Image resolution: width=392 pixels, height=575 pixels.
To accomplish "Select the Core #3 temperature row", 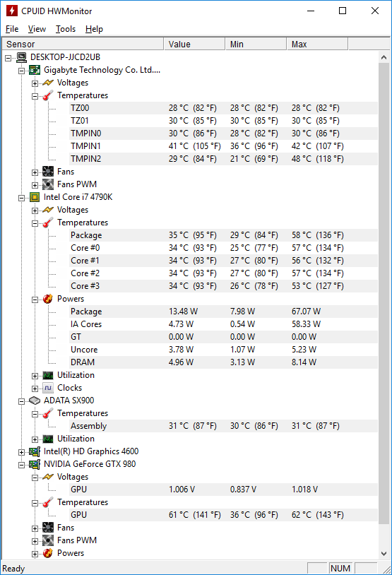I will [224, 286].
